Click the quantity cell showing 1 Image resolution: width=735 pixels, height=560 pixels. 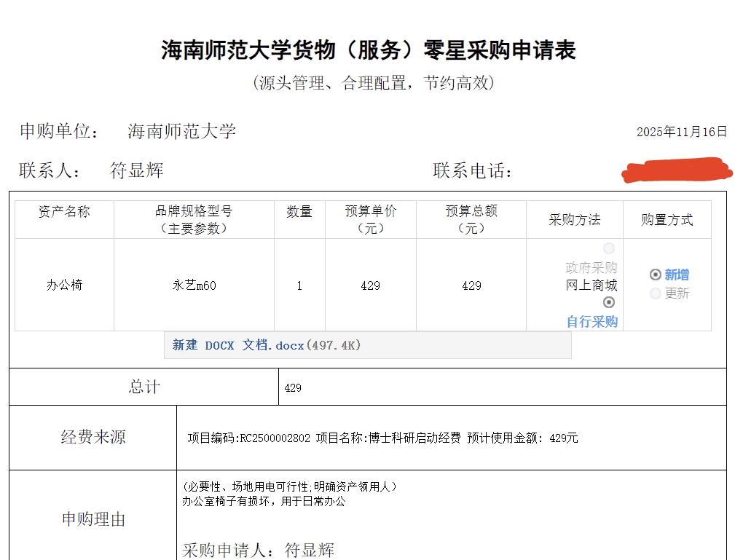299,285
